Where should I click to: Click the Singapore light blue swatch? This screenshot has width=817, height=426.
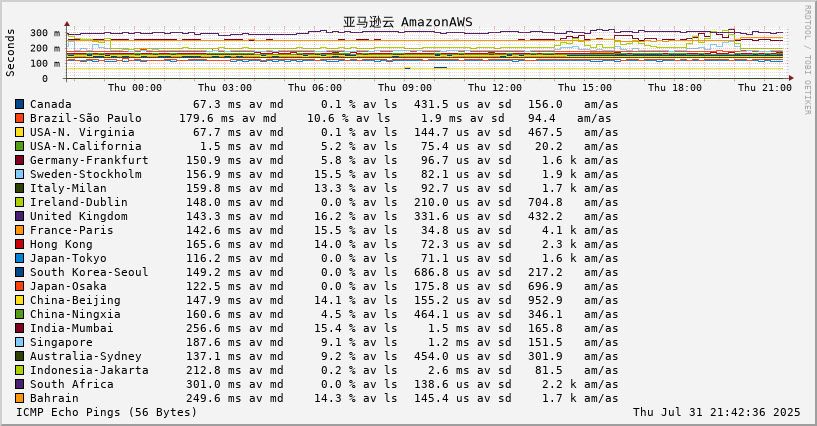[x=19, y=343]
